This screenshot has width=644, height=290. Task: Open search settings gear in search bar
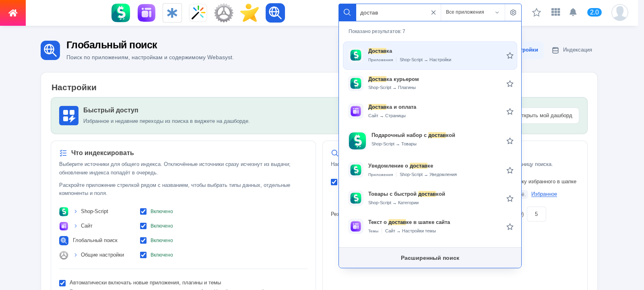[513, 12]
